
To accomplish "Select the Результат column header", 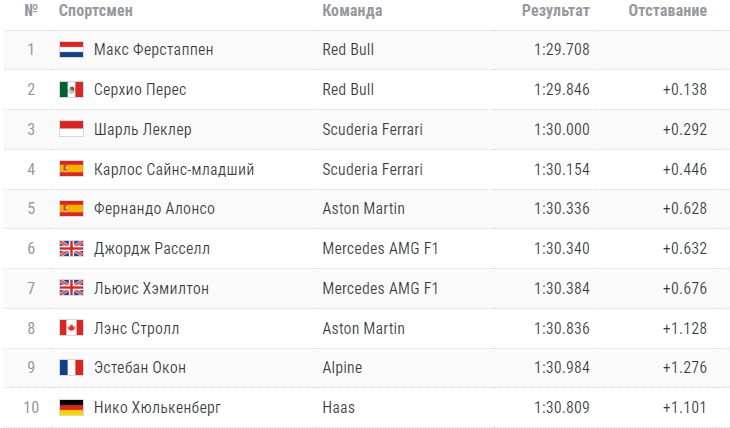I will click(555, 10).
